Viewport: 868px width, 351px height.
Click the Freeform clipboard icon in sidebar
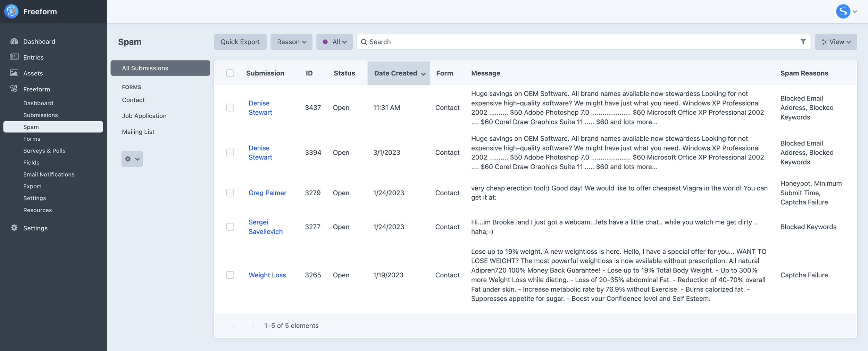pos(14,89)
